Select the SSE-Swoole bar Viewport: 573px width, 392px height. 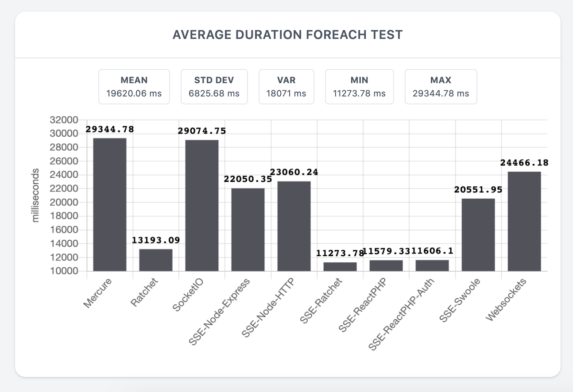[x=478, y=234]
